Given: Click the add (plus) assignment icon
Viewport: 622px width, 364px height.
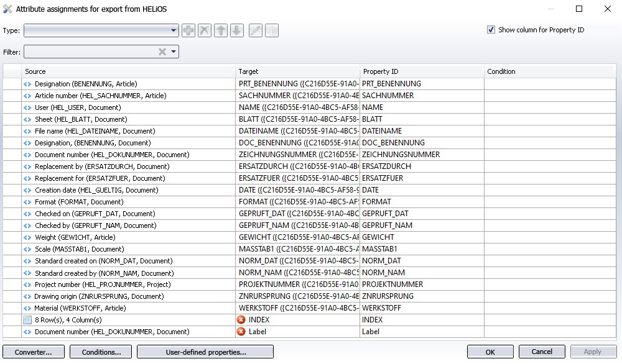Looking at the screenshot, I should [x=188, y=30].
